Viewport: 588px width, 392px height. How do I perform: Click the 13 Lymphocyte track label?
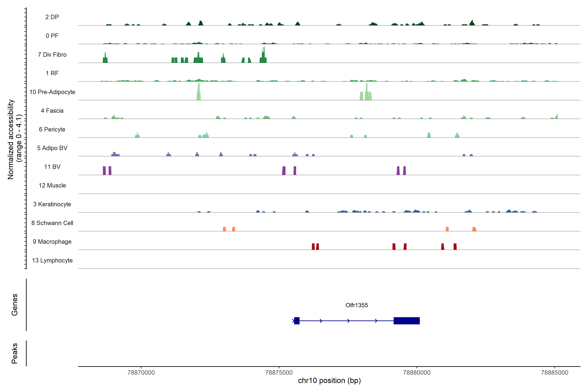tap(52, 261)
